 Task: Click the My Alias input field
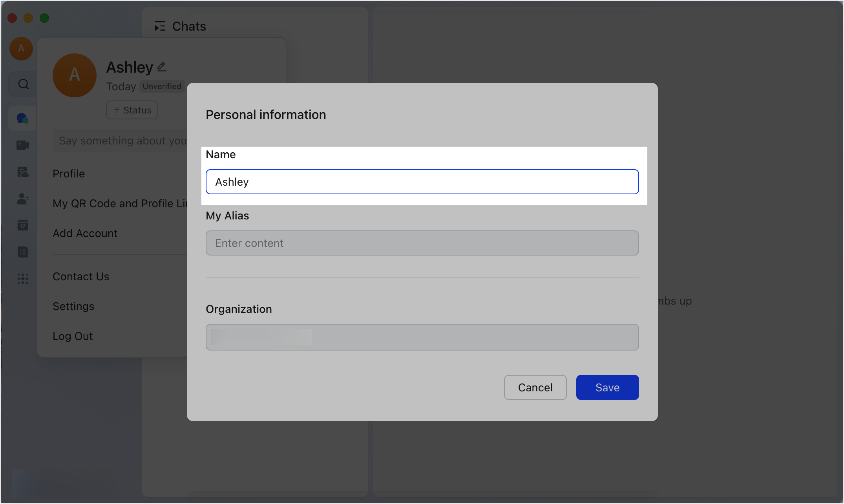[x=422, y=243]
